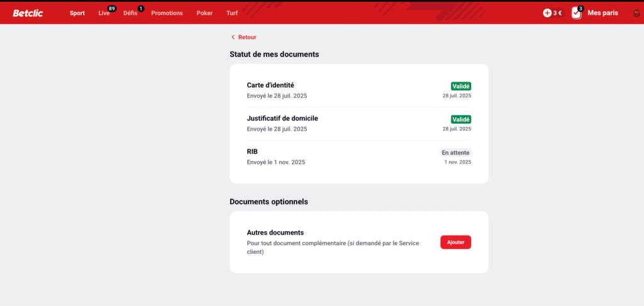Click the Retour link
This screenshot has width=644, height=306.
click(247, 37)
